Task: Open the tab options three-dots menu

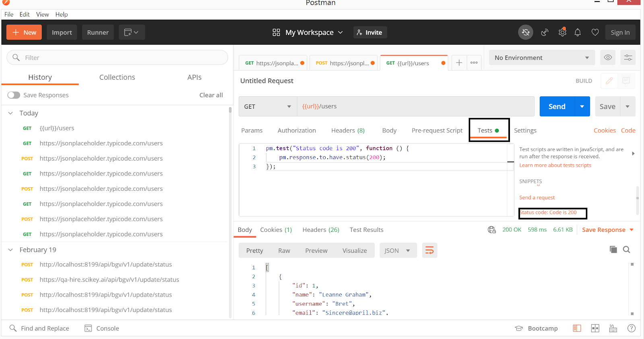Action: point(474,62)
